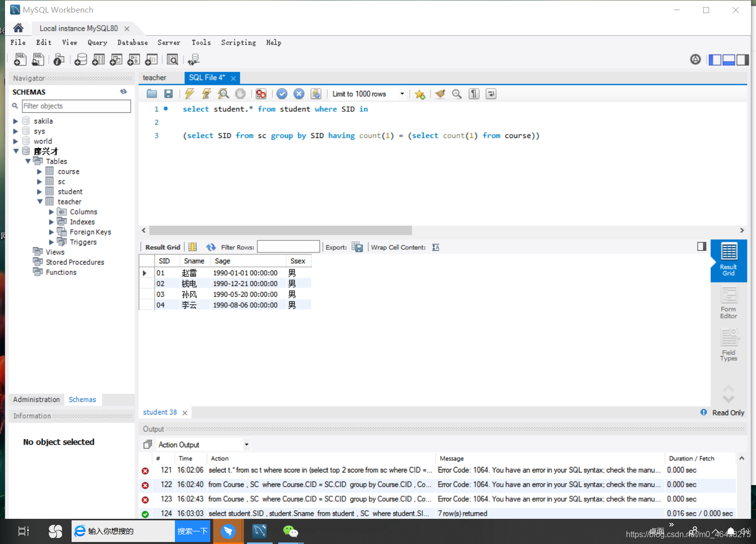
Task: Open an SQL script file icon
Action: [38, 59]
